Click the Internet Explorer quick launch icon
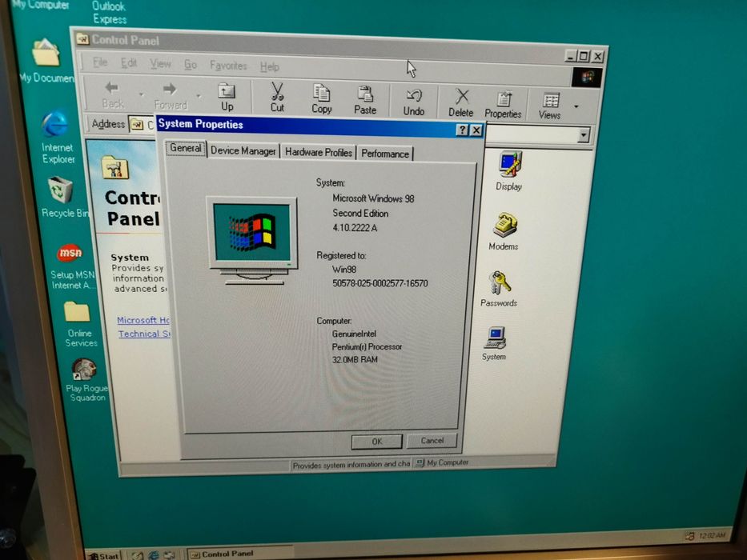 [x=154, y=554]
